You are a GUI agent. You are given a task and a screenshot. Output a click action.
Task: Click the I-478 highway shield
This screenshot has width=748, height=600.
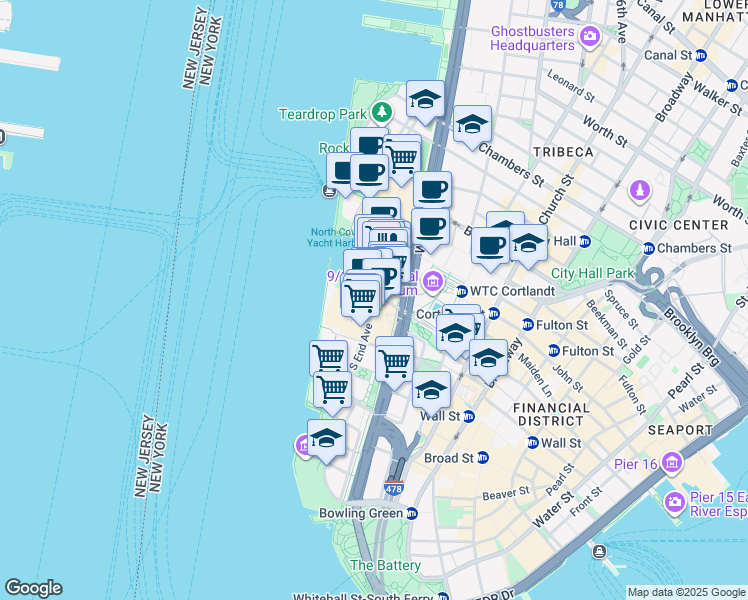click(x=394, y=488)
